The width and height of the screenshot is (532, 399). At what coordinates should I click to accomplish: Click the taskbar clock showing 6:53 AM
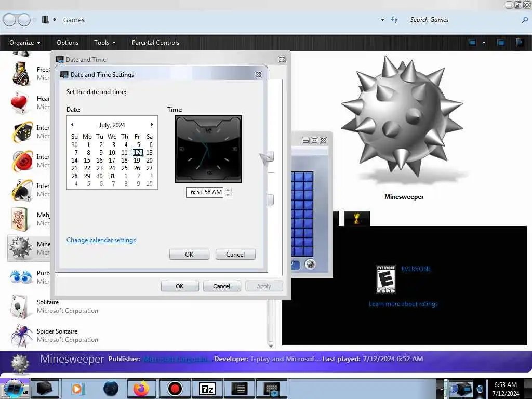pyautogui.click(x=505, y=385)
